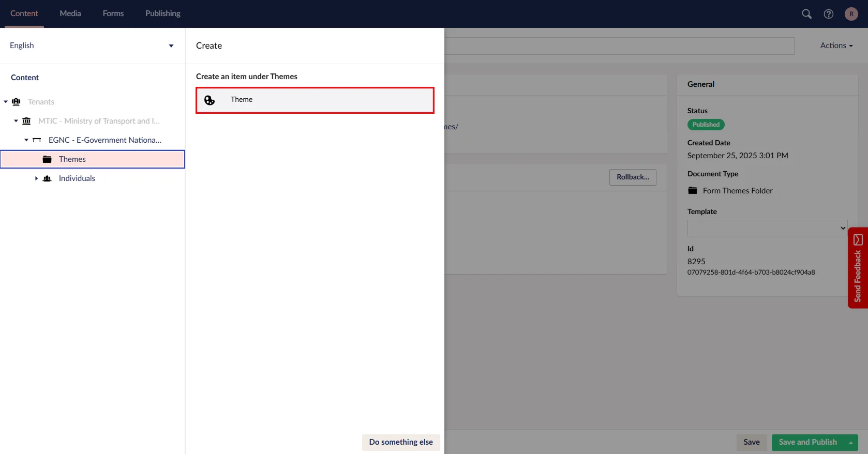868x454 pixels.
Task: Switch to the Media section
Action: click(70, 13)
